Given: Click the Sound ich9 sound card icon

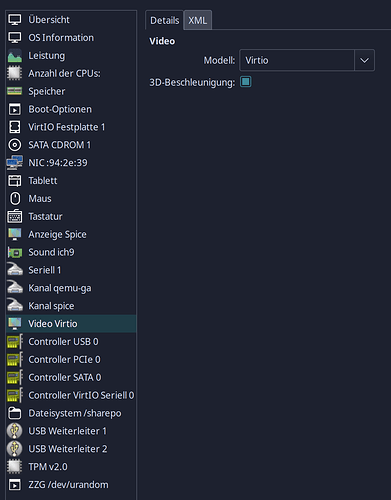Looking at the screenshot, I should point(15,252).
